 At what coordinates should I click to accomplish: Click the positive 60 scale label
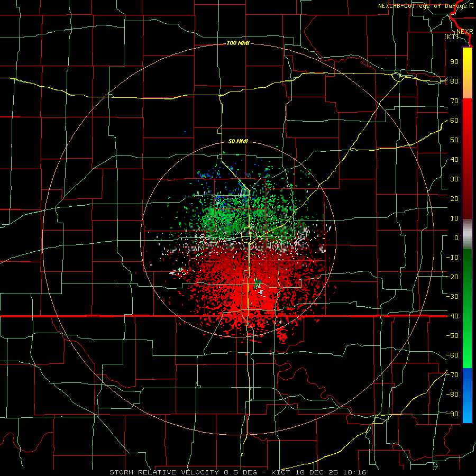[x=454, y=121]
